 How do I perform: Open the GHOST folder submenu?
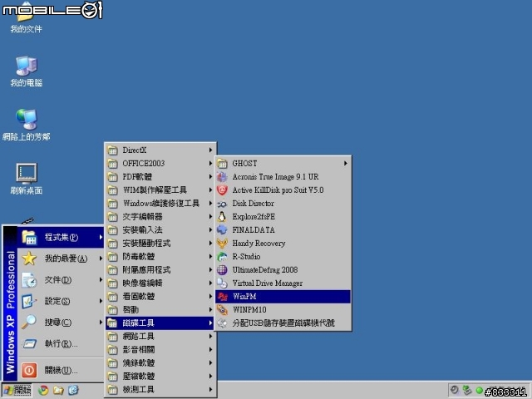click(x=283, y=163)
